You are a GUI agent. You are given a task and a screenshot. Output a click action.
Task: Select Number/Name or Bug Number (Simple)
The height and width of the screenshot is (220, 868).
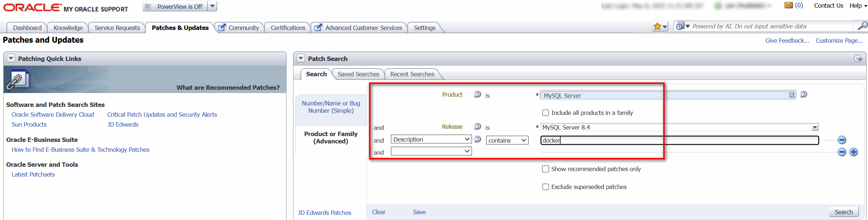331,107
